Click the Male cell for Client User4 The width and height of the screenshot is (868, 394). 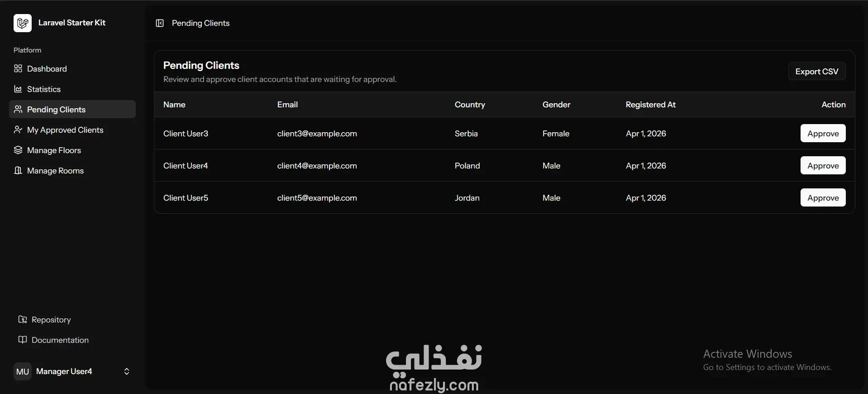pos(551,166)
